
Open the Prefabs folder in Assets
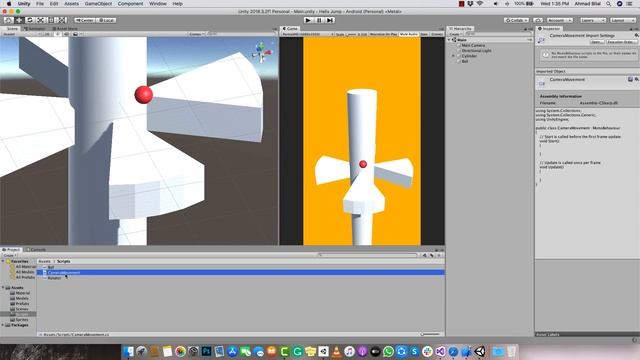click(x=19, y=303)
